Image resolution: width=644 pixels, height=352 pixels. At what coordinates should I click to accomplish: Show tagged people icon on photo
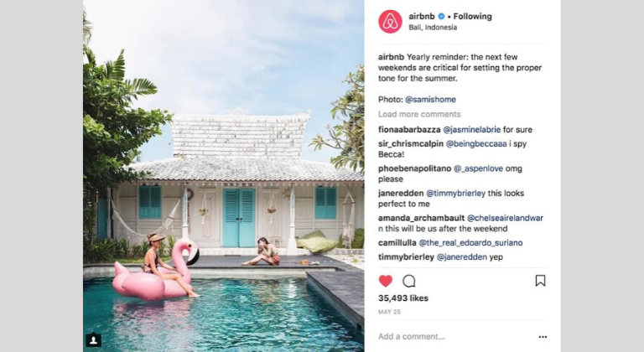(93, 339)
